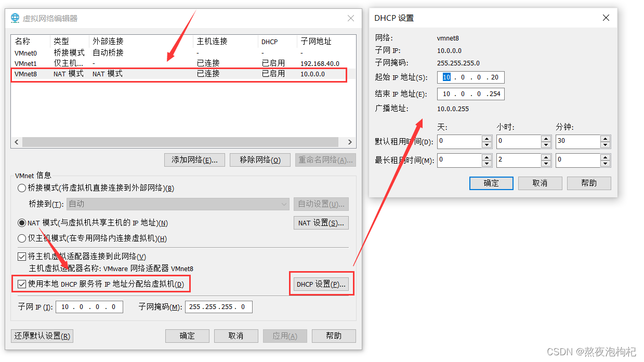Toggle 将主机虚拟适配器连接到此网络 checkbox
This screenshot has width=644, height=362.
(21, 256)
